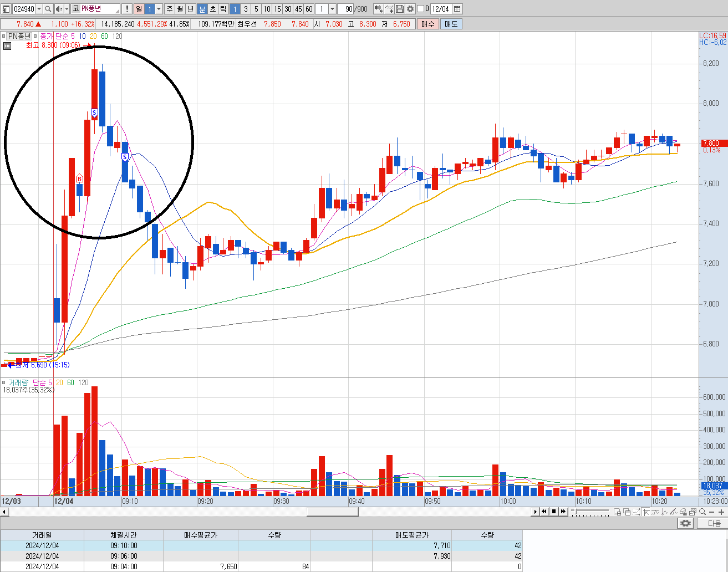Select the 일 (daily) period toggle
This screenshot has width=728, height=572.
[x=138, y=9]
